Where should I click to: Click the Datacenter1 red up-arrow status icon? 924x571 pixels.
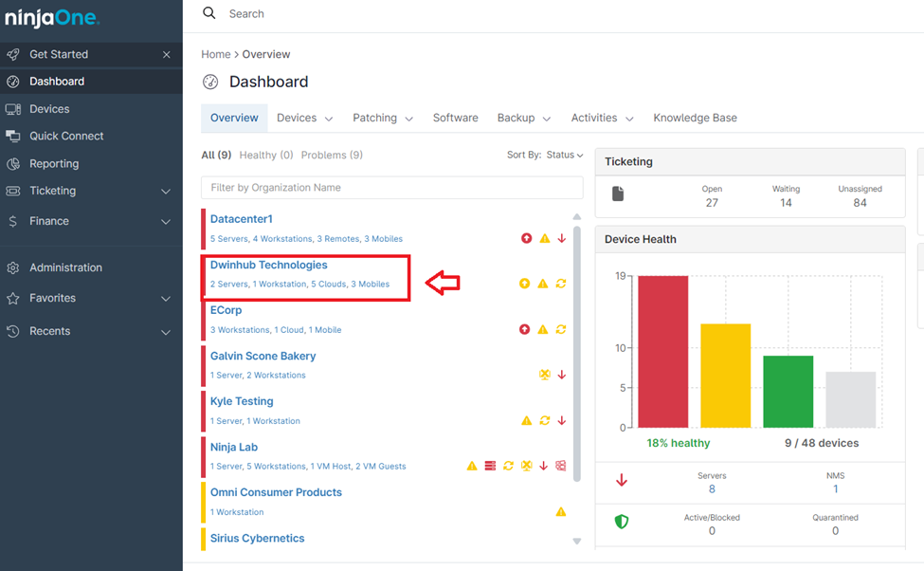point(526,238)
